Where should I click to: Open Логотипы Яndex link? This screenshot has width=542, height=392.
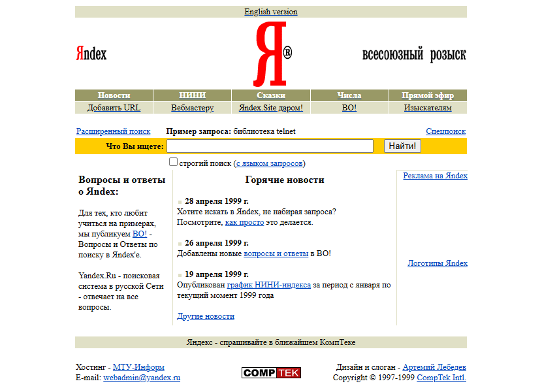point(438,263)
